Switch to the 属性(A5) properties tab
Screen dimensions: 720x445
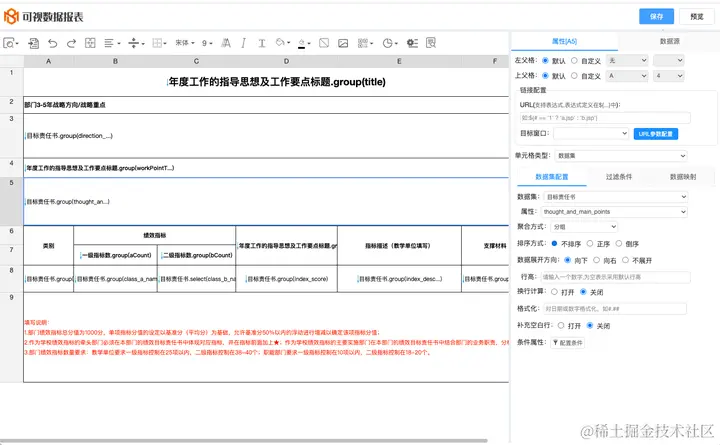tap(564, 41)
